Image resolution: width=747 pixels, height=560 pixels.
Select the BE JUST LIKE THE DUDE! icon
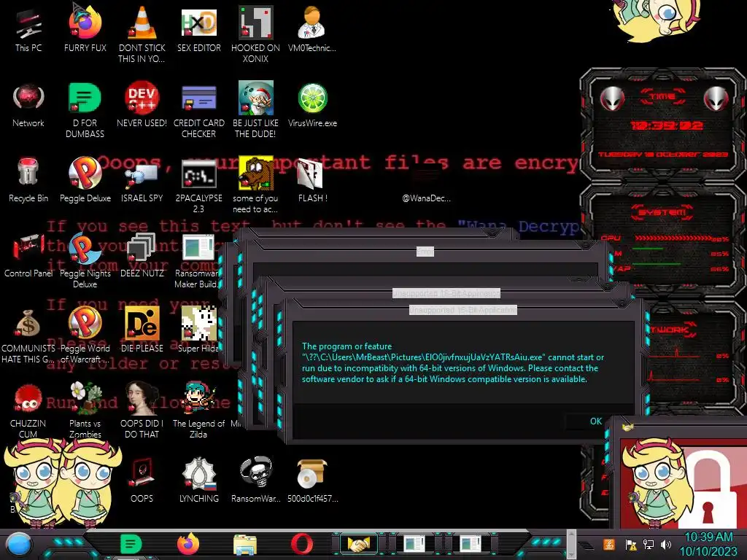[256, 109]
